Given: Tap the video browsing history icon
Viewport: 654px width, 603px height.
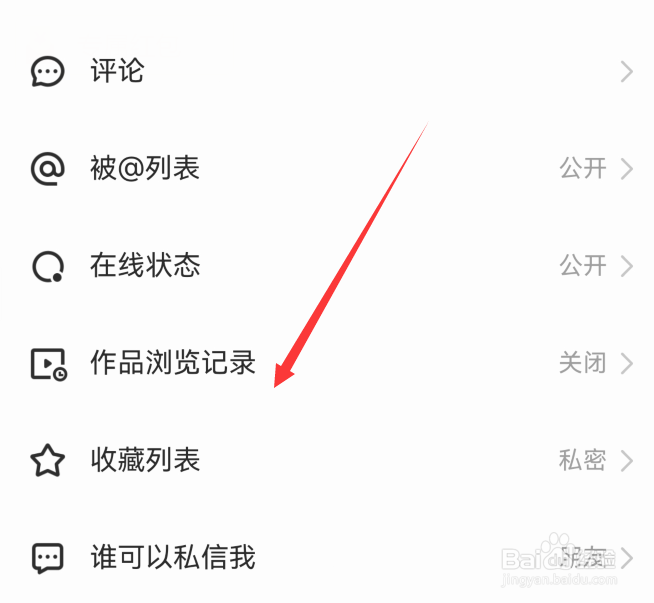Looking at the screenshot, I should (49, 364).
